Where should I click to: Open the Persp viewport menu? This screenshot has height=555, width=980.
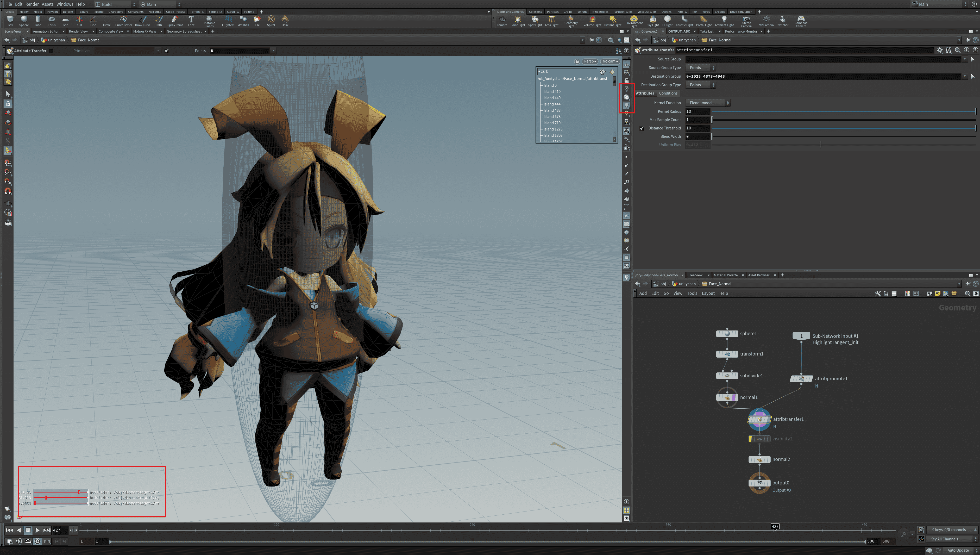pos(590,61)
